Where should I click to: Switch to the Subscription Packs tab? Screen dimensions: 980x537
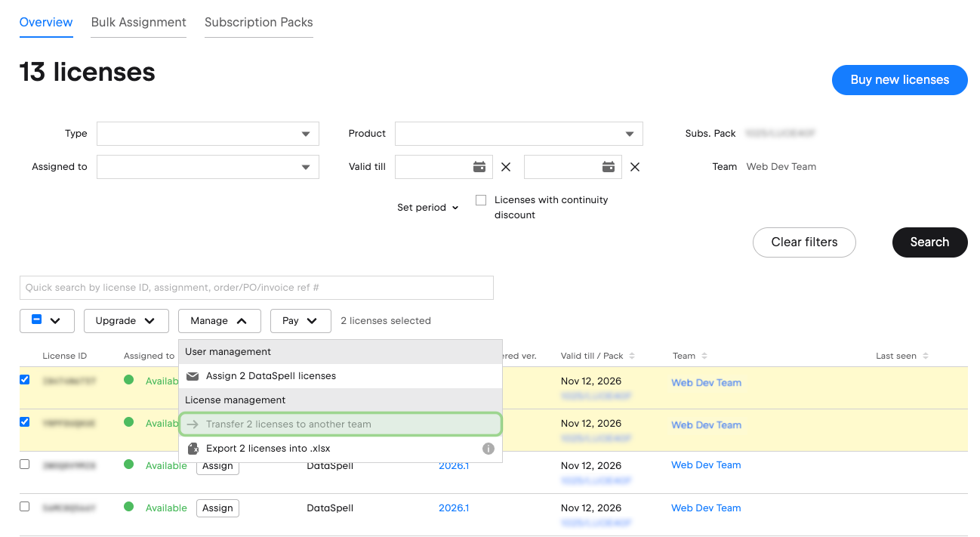tap(259, 22)
